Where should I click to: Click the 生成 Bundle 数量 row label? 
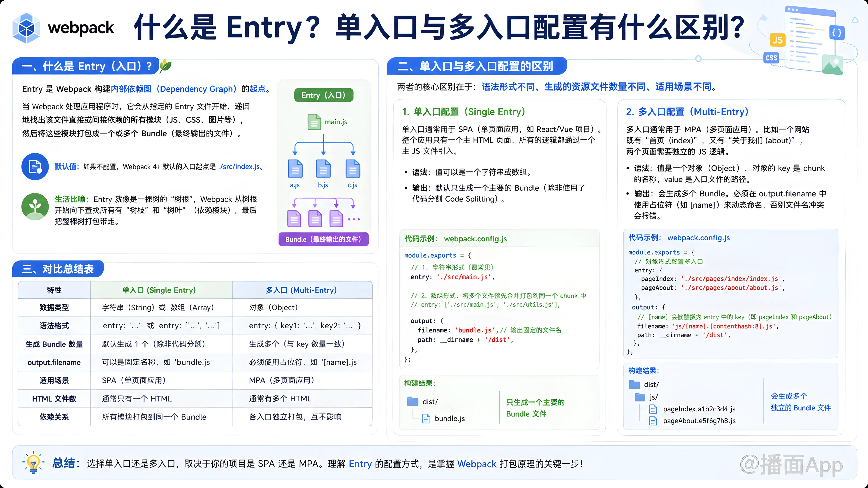[54, 344]
